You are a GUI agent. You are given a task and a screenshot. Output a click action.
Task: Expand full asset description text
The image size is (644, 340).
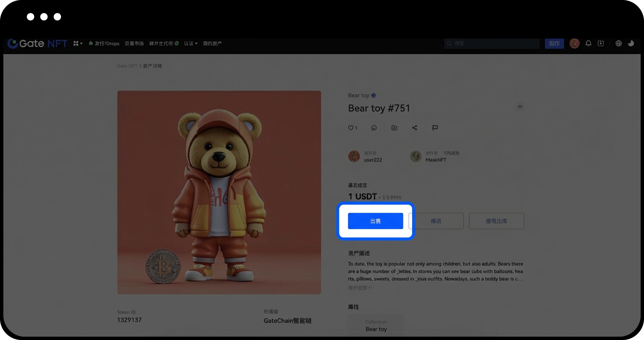pos(360,288)
